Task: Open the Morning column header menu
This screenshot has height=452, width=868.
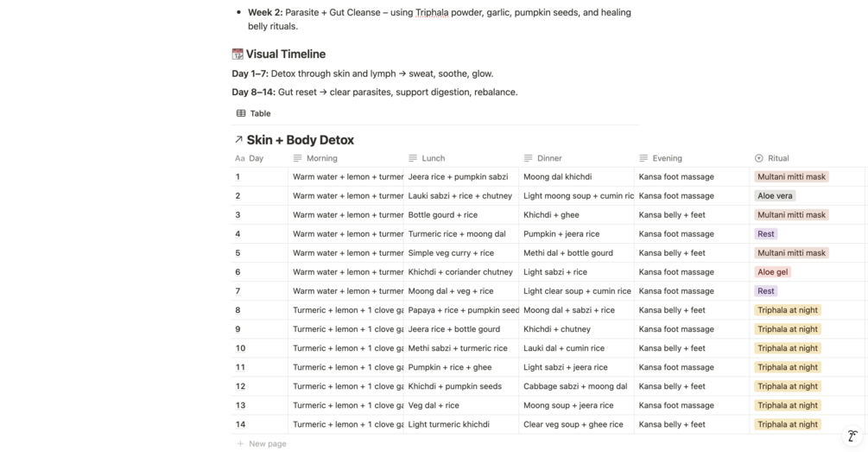Action: coord(322,159)
